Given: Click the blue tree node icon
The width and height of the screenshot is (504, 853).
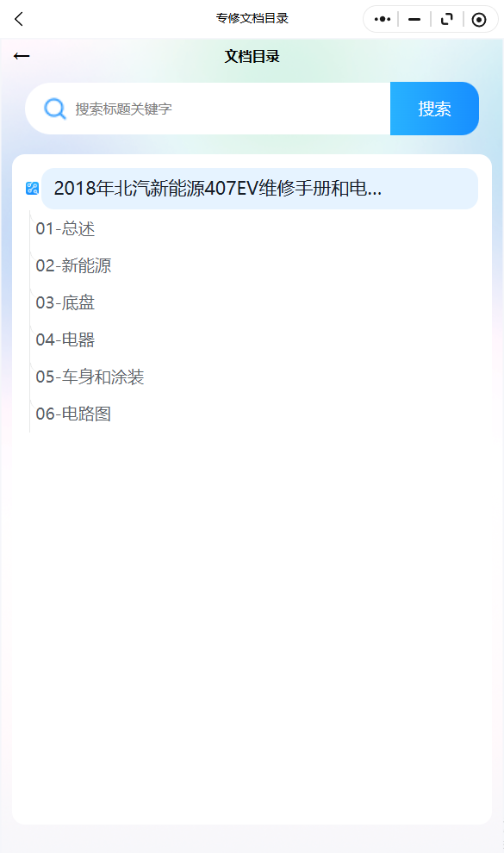Looking at the screenshot, I should pos(32,188).
